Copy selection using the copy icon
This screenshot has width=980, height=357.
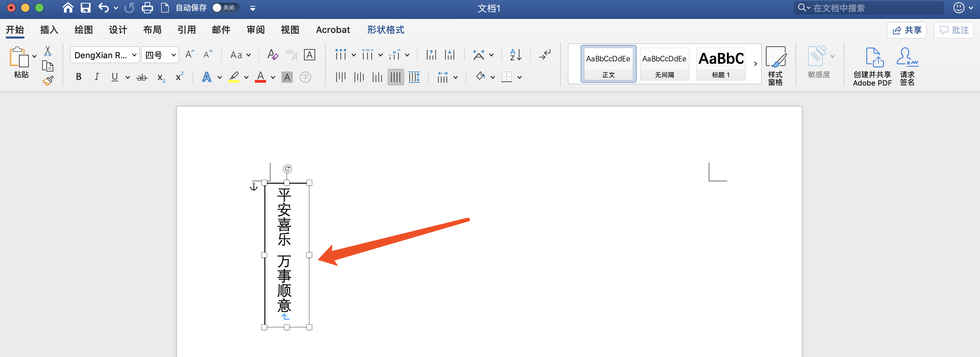point(47,66)
